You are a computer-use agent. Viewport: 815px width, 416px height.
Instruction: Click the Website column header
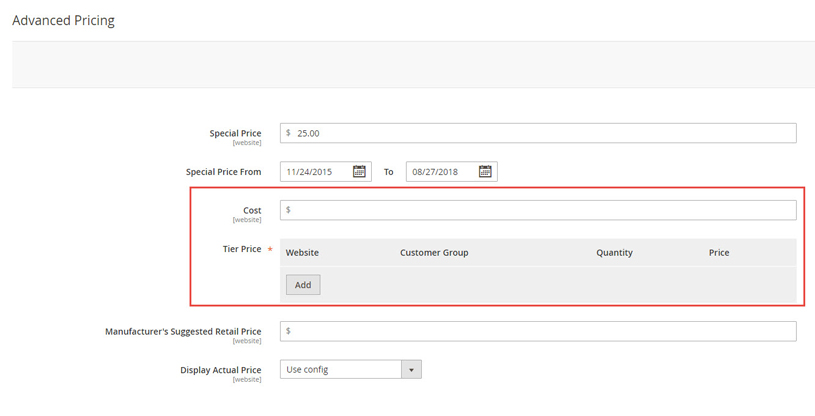coord(302,253)
